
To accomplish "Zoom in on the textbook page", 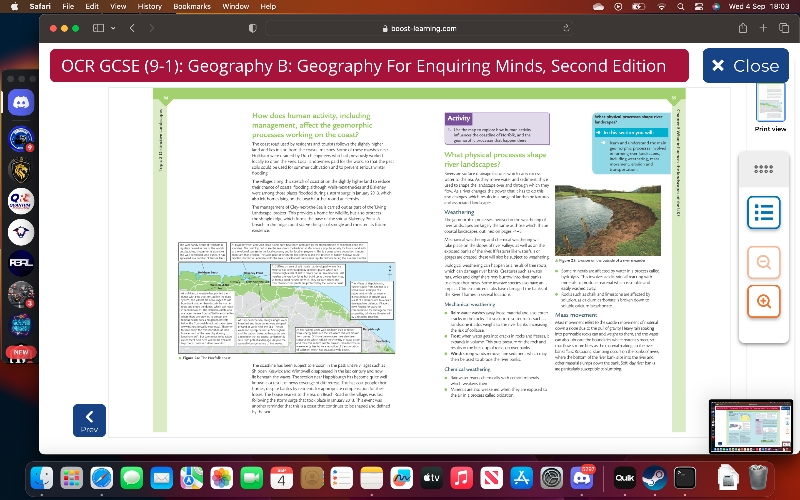I will pyautogui.click(x=764, y=301).
